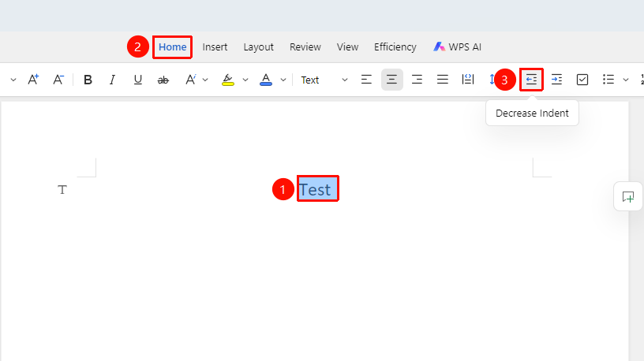Insert a checkbox to-do list
Viewport: 644px width, 361px height.
(x=582, y=80)
